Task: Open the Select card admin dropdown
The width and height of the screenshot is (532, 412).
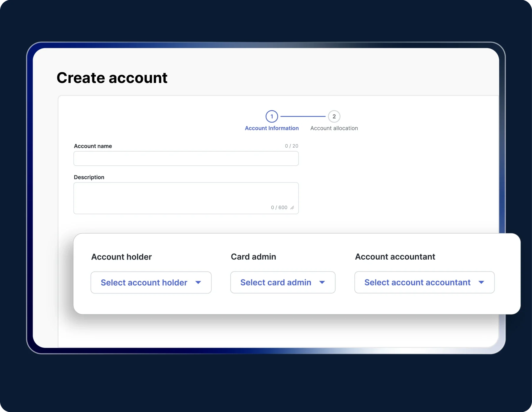Action: pos(275,283)
